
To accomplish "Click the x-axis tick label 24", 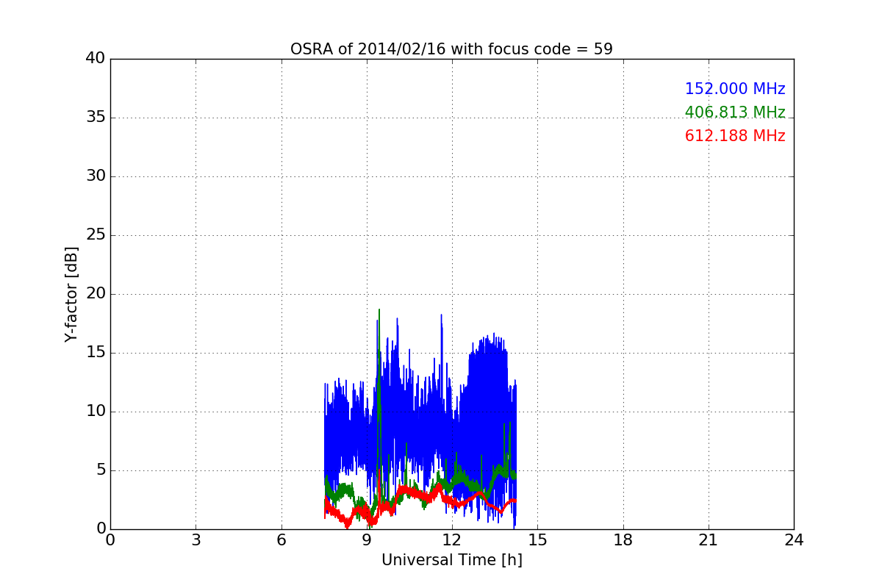I will coord(794,540).
